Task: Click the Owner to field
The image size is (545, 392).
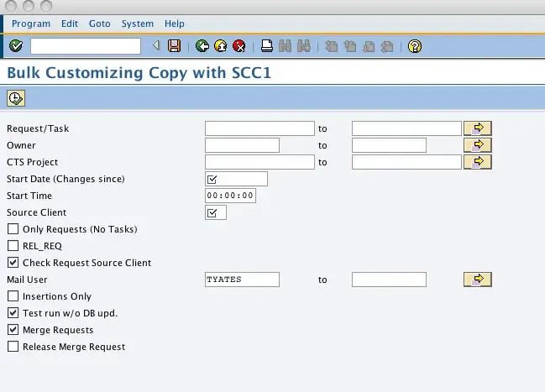Action: (x=389, y=145)
